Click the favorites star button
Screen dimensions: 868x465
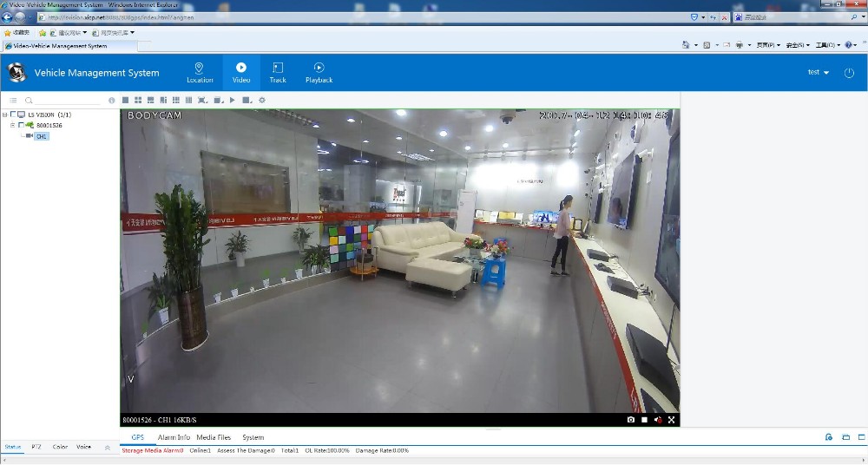tap(16, 33)
